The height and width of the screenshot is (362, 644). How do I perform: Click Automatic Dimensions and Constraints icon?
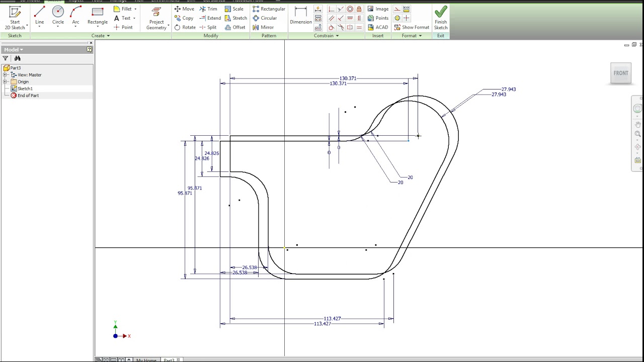click(x=318, y=9)
